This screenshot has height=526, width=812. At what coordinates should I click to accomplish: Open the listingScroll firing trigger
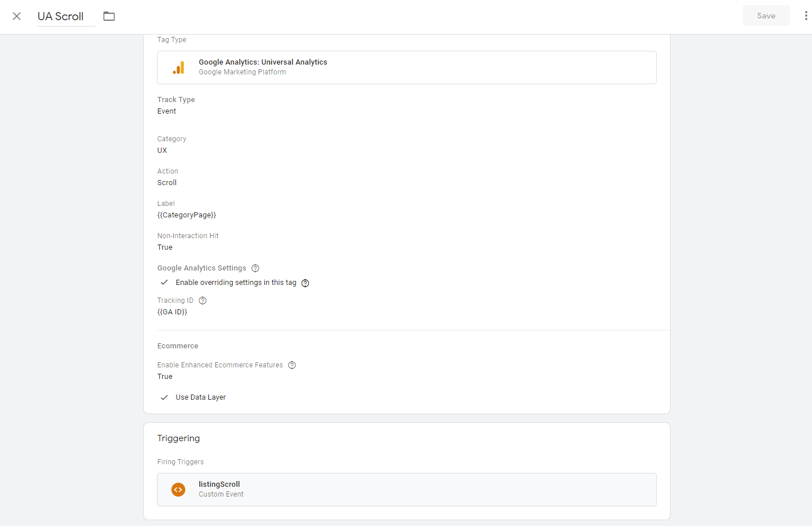tap(406, 490)
